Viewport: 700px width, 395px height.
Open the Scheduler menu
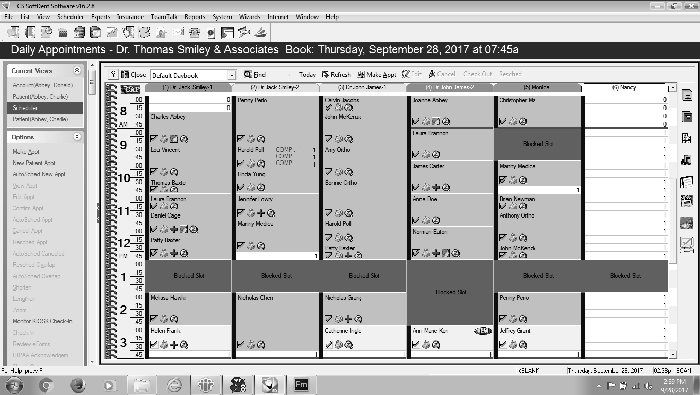[x=70, y=17]
